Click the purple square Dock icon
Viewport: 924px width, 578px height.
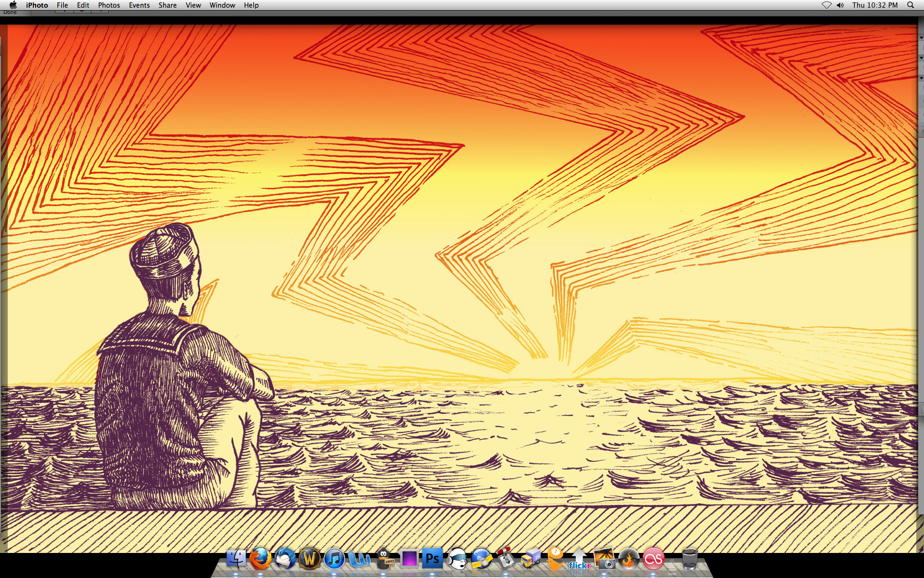tap(409, 559)
